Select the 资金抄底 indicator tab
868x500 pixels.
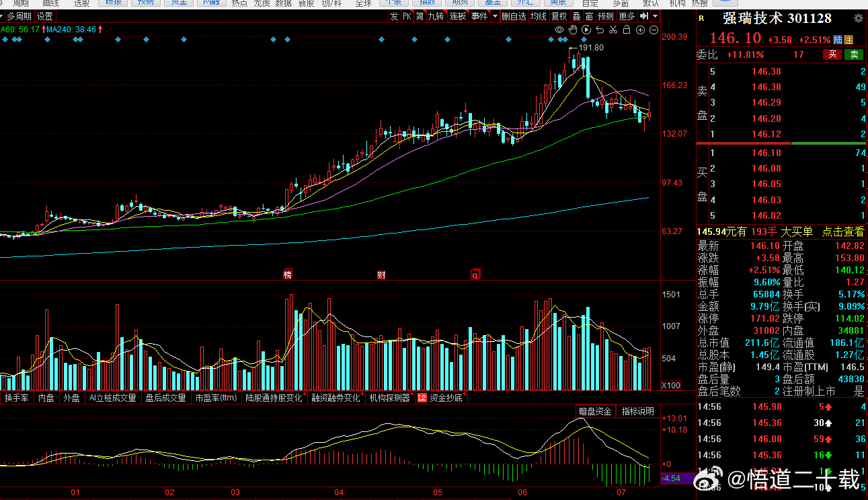click(x=446, y=398)
